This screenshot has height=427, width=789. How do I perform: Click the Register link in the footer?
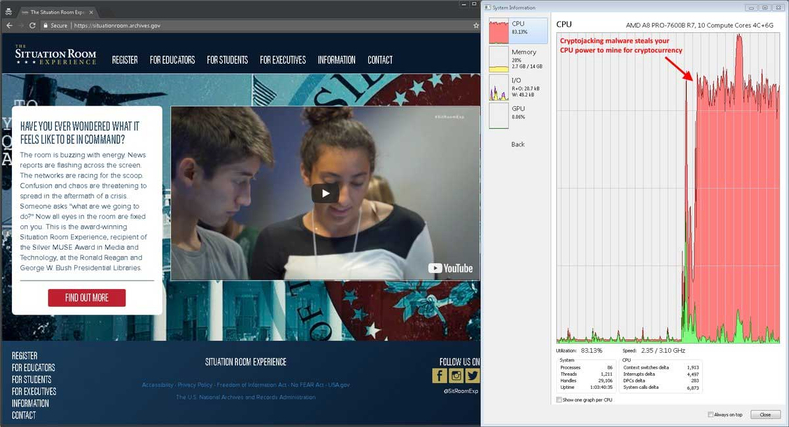click(x=25, y=356)
